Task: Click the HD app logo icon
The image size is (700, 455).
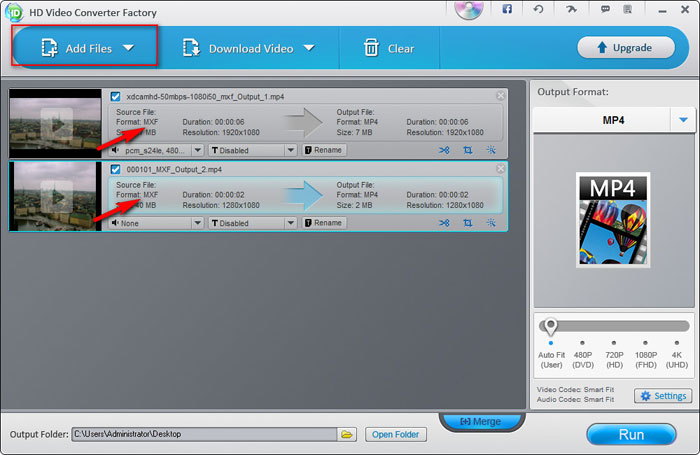Action: (x=14, y=12)
